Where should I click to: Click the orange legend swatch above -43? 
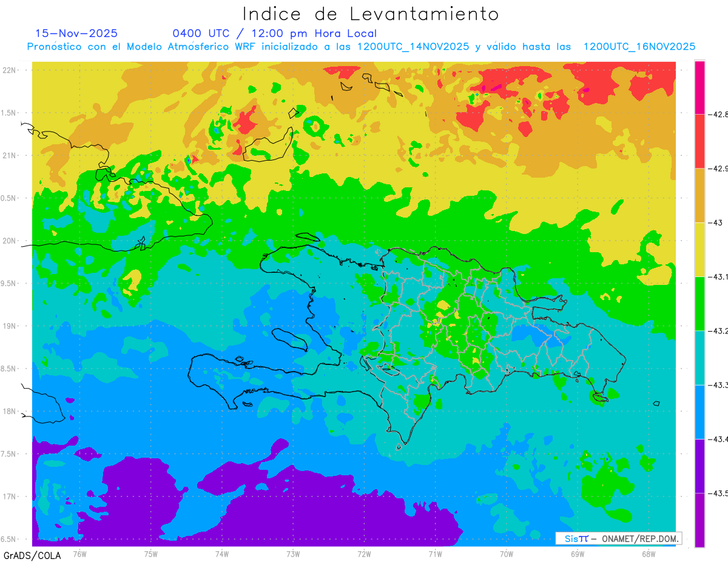(699, 195)
